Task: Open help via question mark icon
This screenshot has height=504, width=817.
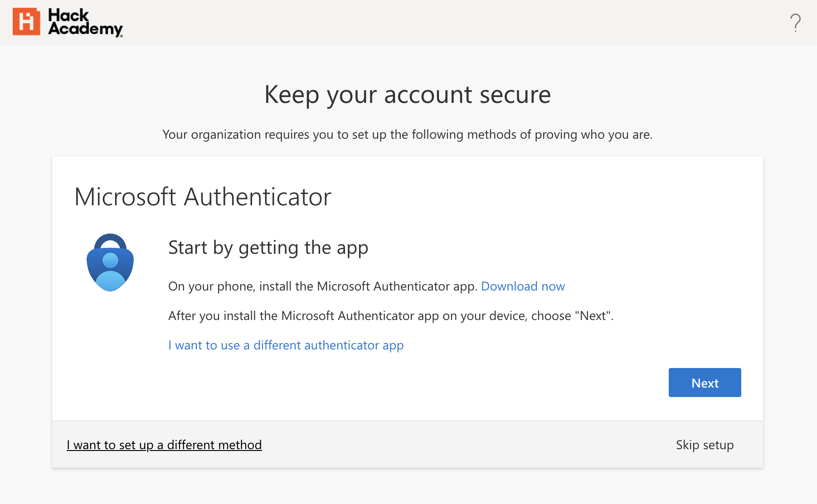Action: pyautogui.click(x=795, y=23)
